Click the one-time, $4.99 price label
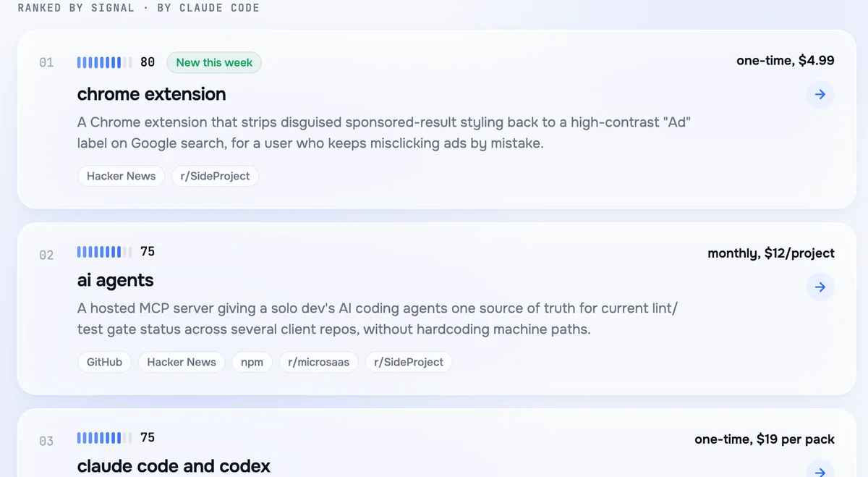 (x=786, y=61)
